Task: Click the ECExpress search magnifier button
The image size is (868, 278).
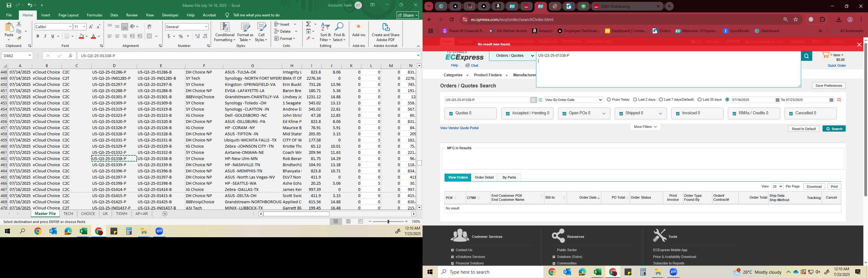Action: [x=806, y=56]
